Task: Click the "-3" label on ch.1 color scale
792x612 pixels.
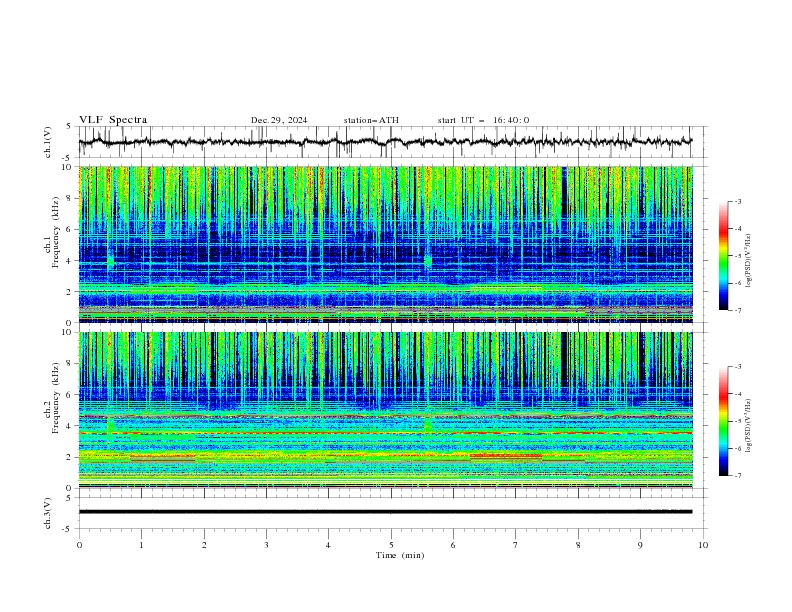Action: pyautogui.click(x=737, y=201)
